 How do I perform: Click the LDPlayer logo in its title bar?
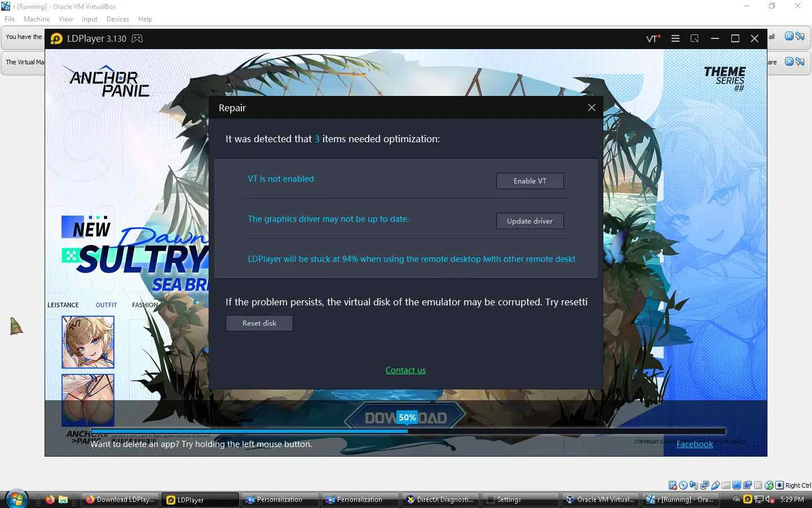coord(56,38)
